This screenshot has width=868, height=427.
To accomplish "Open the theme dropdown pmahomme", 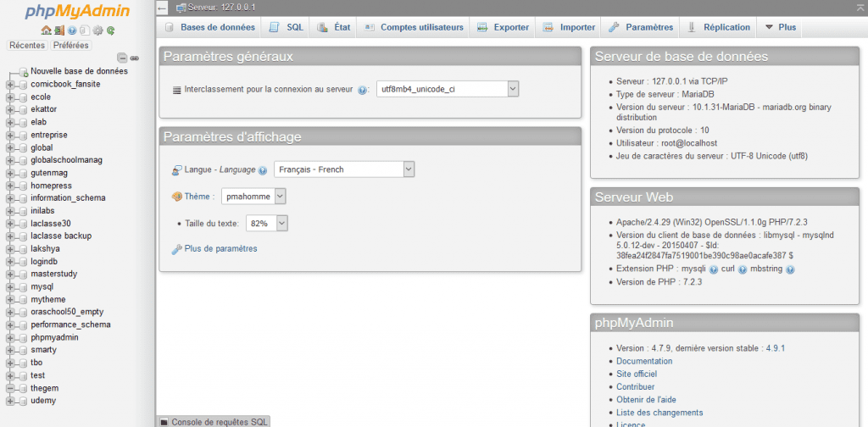I will (x=253, y=196).
